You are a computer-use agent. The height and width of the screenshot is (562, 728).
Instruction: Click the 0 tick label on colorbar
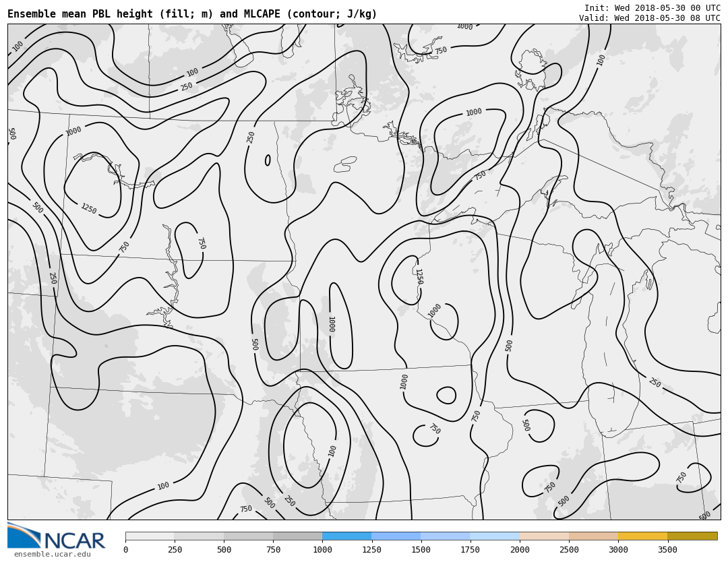tap(125, 550)
